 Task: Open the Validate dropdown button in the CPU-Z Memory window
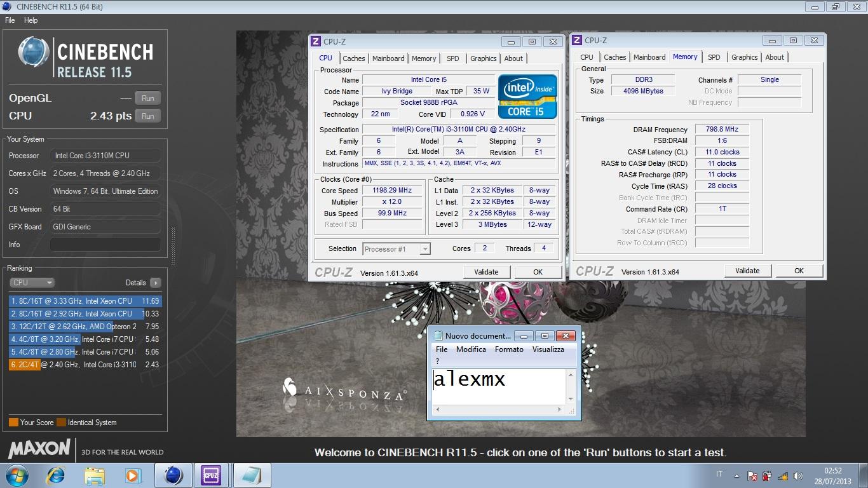coord(747,270)
